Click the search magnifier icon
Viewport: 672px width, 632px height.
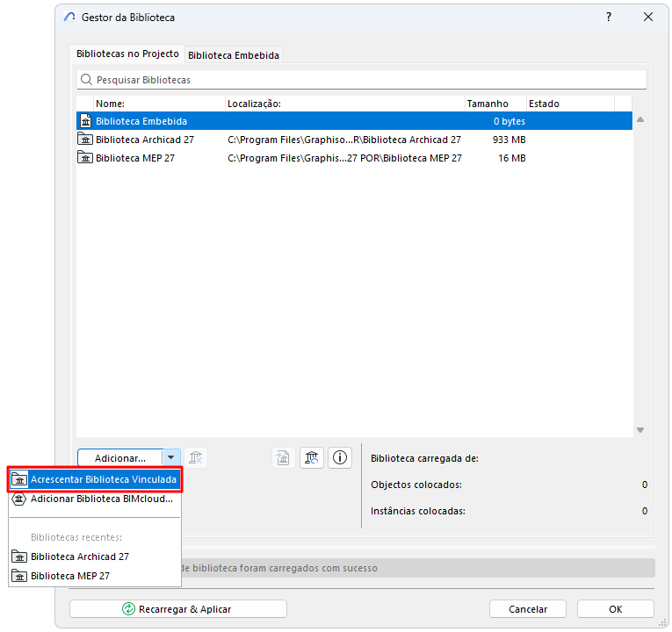pyautogui.click(x=87, y=80)
